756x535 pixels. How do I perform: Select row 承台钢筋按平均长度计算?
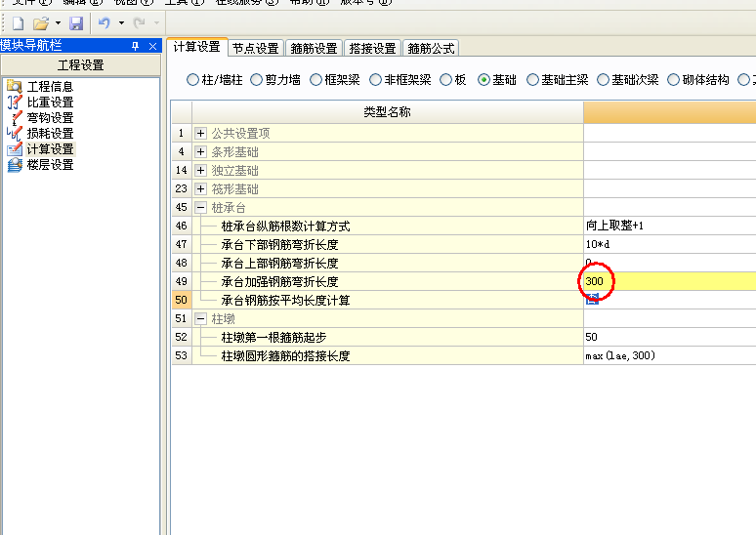click(387, 301)
